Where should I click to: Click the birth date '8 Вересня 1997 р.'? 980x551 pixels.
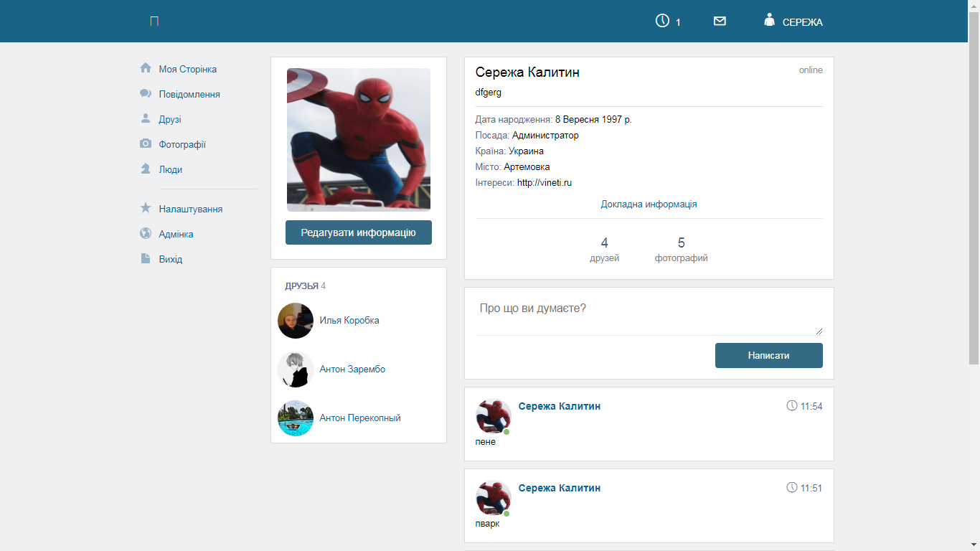(593, 120)
